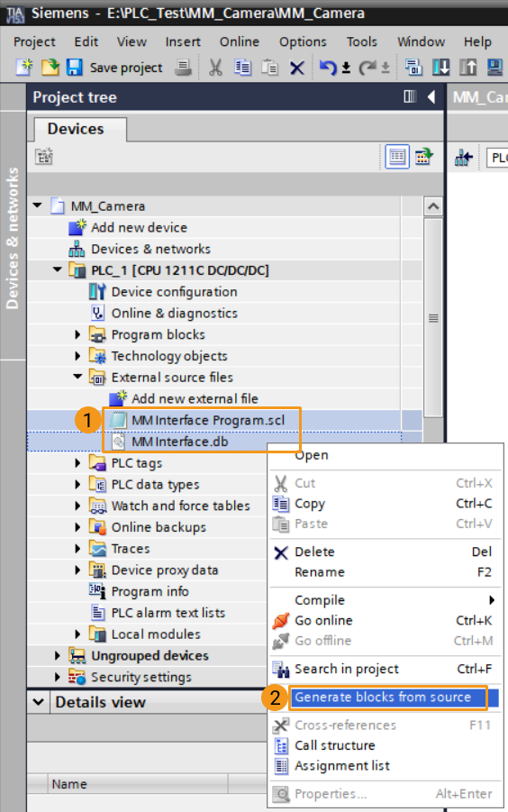This screenshot has height=812, width=508.
Task: Expand Watch and force tables folder
Action: point(77,506)
